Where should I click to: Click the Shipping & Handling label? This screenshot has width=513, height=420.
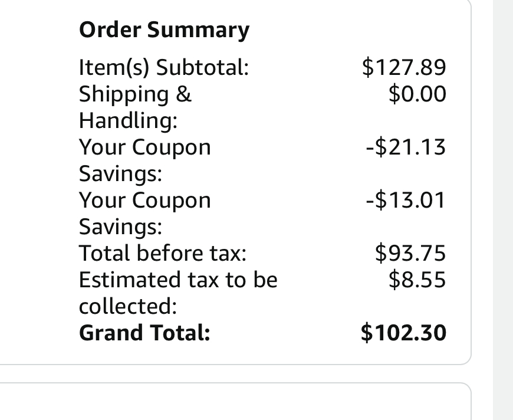pyautogui.click(x=135, y=107)
